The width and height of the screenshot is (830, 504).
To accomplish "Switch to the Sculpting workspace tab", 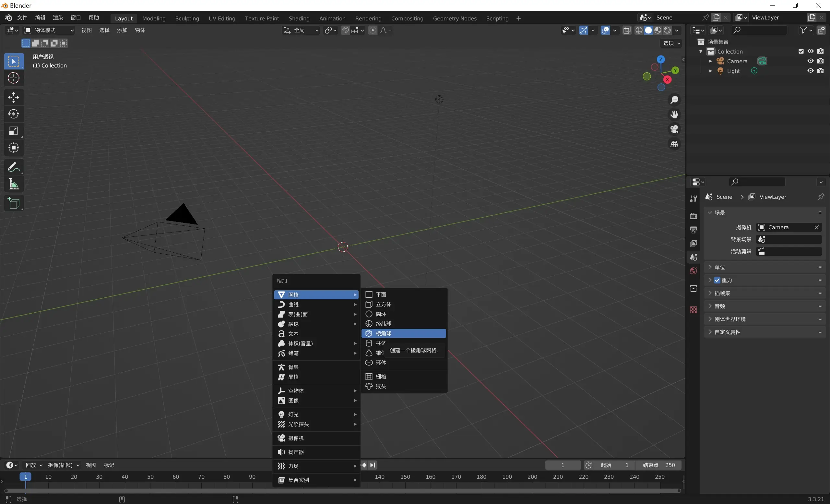I will coord(187,18).
